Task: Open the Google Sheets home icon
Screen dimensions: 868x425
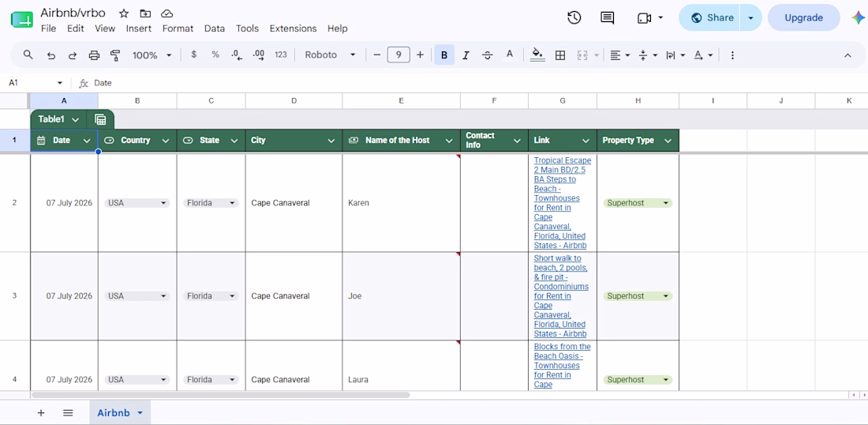Action: point(22,20)
